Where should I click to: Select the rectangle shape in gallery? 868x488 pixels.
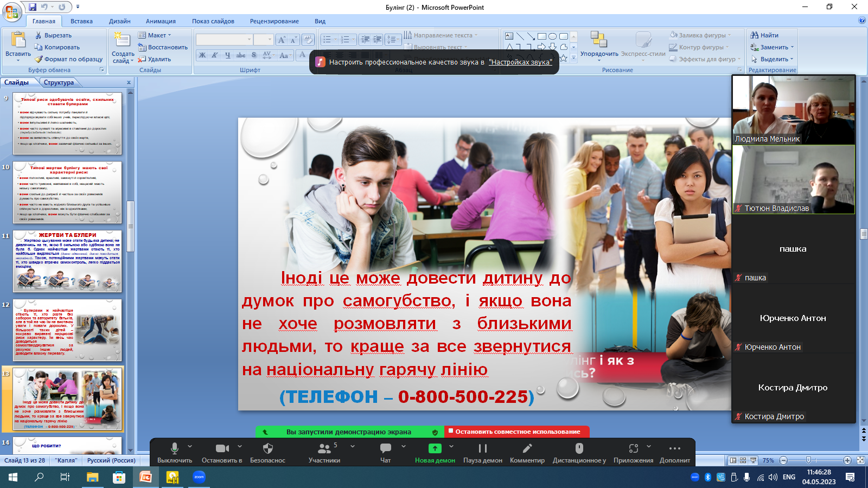(x=541, y=36)
